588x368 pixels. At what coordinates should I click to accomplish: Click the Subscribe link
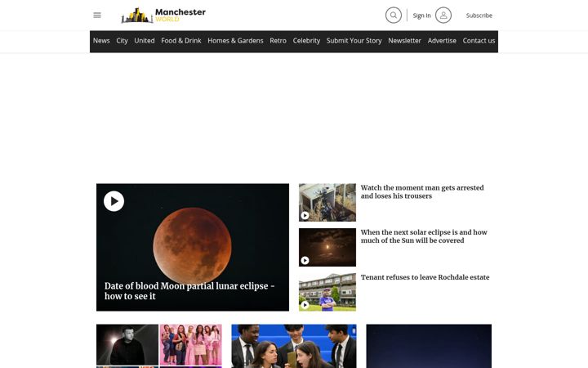point(479,16)
